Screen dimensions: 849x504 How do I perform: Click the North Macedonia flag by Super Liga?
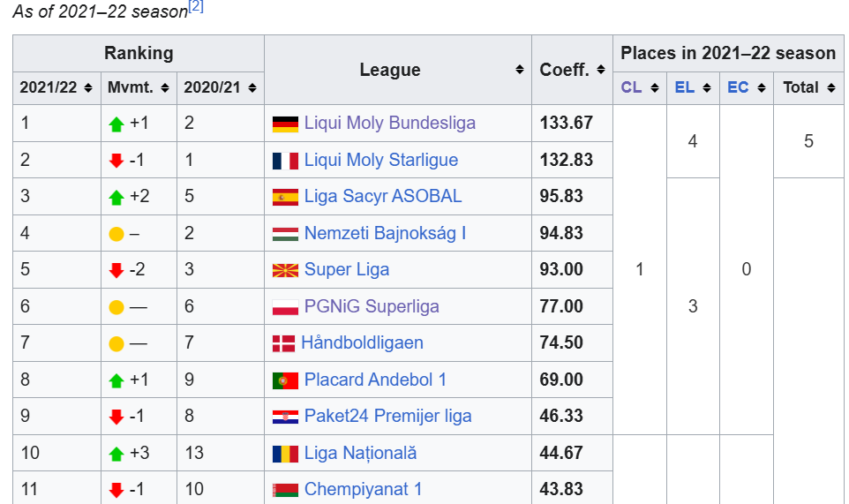coord(285,270)
